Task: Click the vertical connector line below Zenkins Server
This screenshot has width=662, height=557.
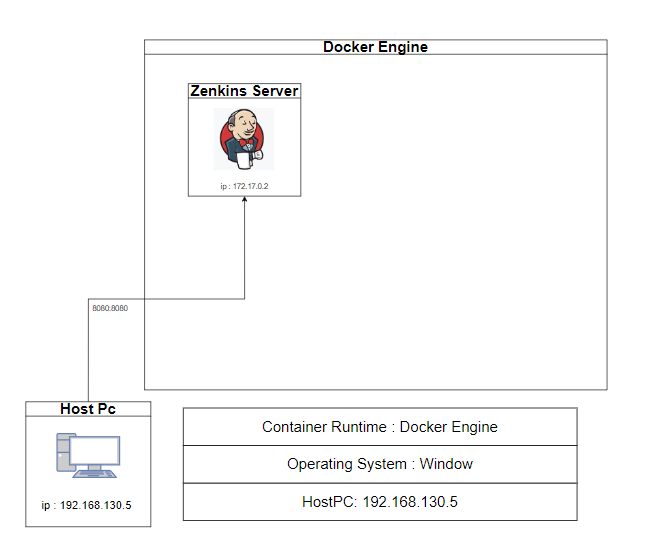Action: 245,250
